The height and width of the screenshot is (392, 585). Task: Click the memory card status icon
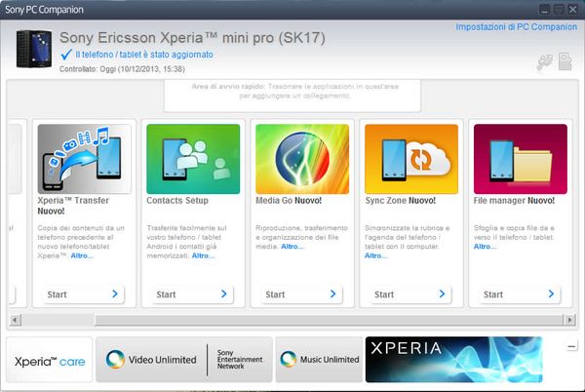565,61
